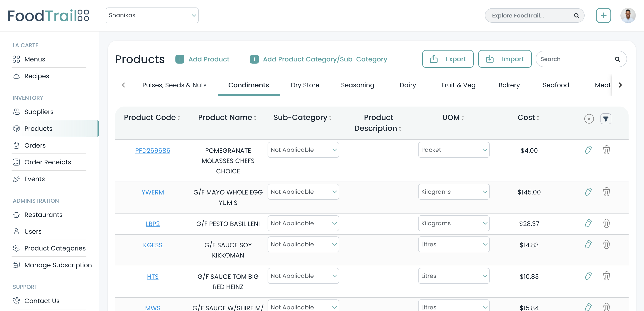Edit the G/F PESTO BASIL LENI row
The width and height of the screenshot is (644, 311).
[588, 223]
